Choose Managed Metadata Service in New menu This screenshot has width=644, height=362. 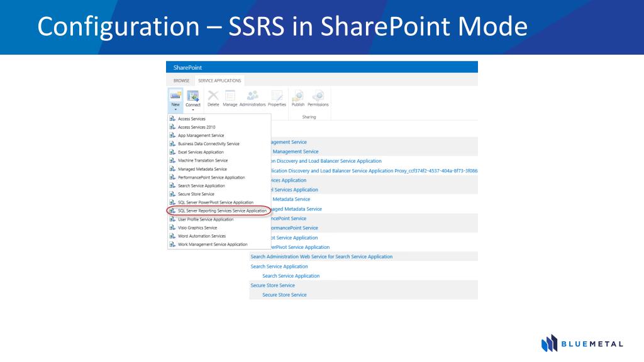(x=203, y=168)
